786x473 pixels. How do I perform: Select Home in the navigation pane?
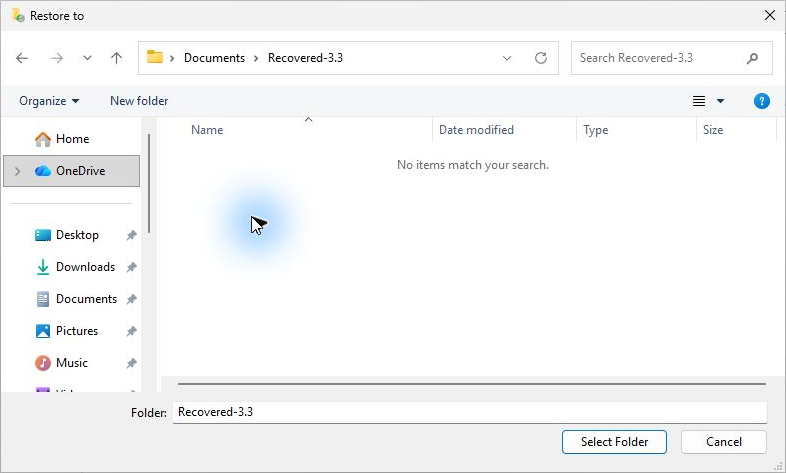coord(72,139)
